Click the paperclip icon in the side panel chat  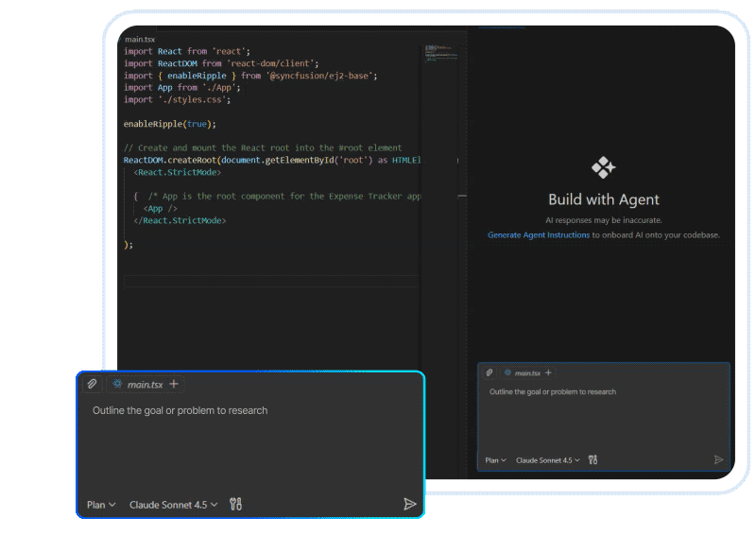click(490, 373)
